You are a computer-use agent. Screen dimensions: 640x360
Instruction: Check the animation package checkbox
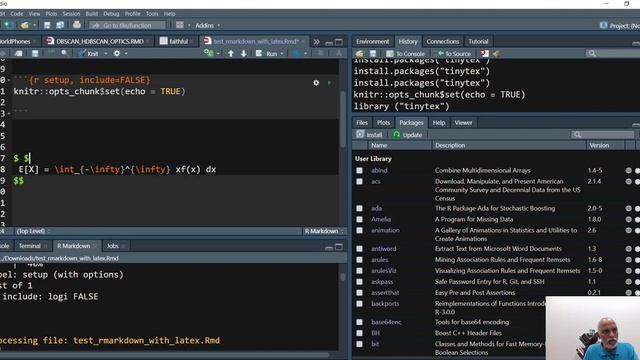pos(359,231)
